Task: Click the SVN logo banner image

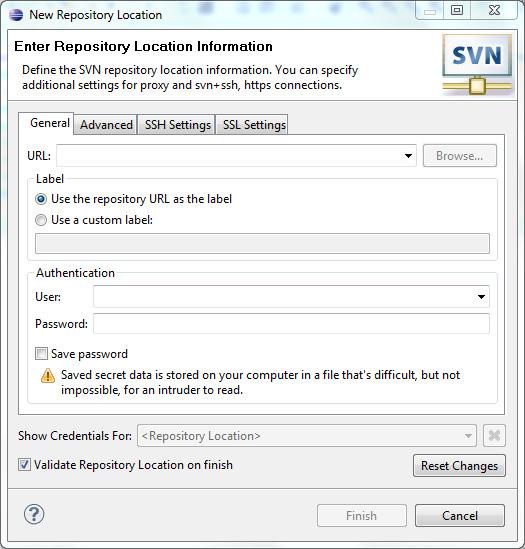Action: coord(477,65)
